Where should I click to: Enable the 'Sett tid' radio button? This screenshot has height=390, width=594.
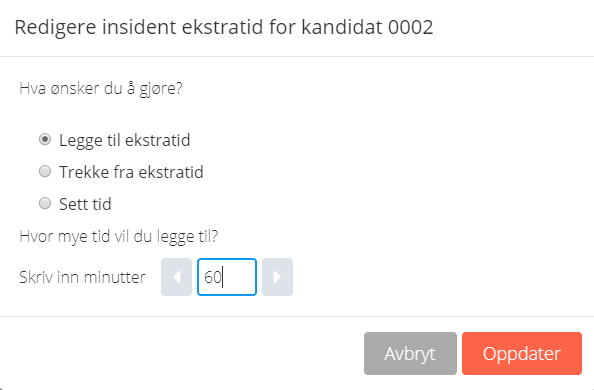[45, 204]
